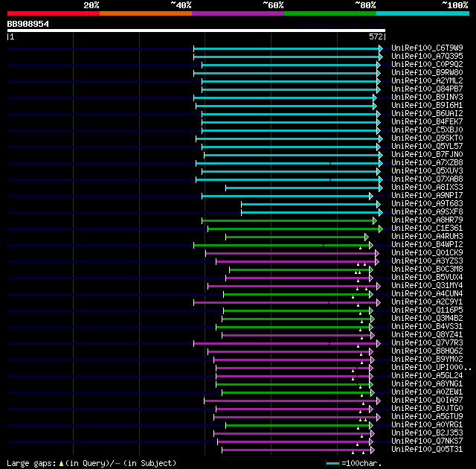Click the UniRef100_B2J353 label
This screenshot has height=469, width=476.
[427, 433]
